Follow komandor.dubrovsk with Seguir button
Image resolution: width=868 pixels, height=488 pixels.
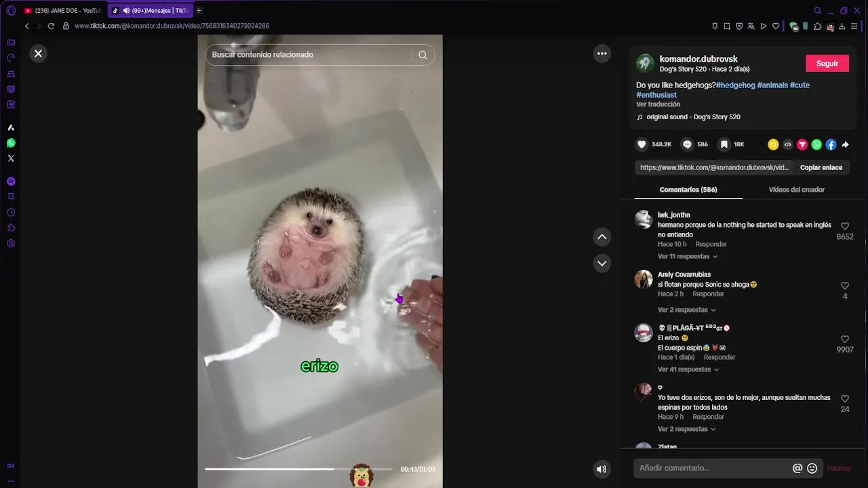point(827,63)
